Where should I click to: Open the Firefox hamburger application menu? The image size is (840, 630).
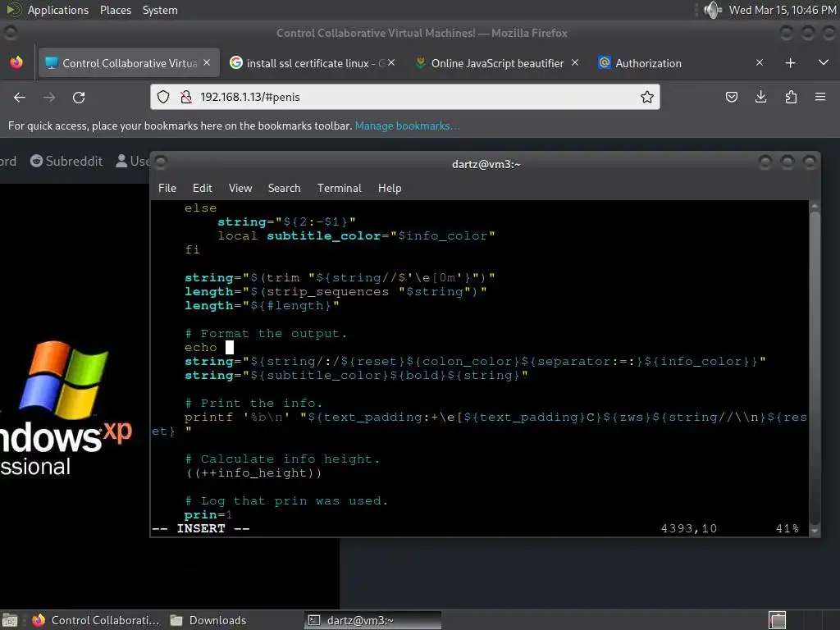click(x=820, y=97)
